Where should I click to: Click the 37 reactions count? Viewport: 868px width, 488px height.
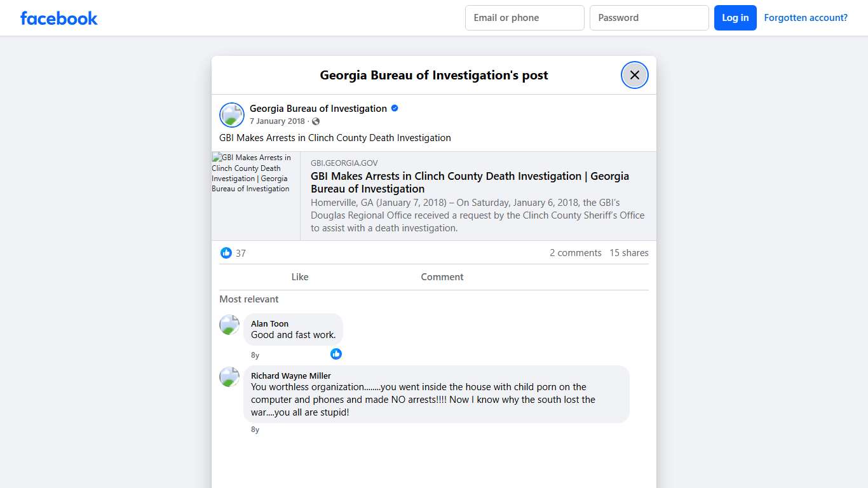241,253
